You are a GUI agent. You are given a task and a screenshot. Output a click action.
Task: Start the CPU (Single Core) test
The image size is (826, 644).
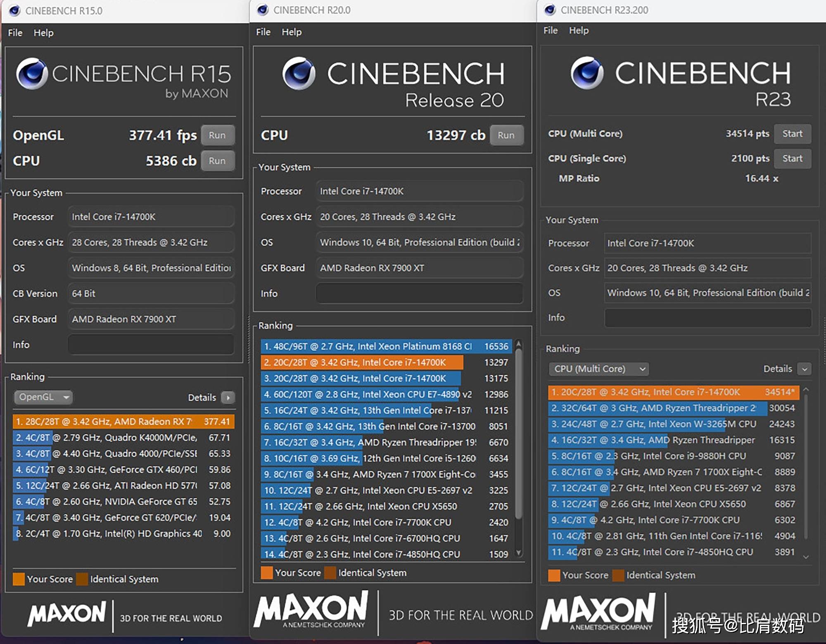792,159
